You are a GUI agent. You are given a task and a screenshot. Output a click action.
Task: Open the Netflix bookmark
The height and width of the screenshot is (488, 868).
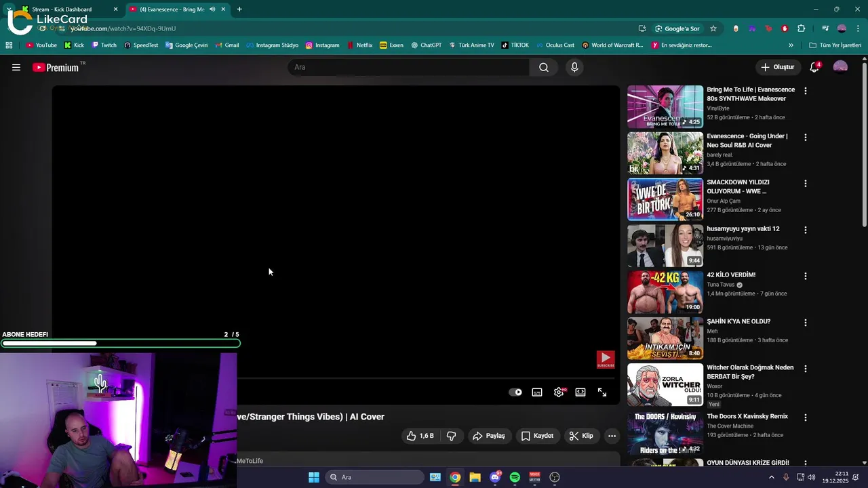[x=359, y=45]
